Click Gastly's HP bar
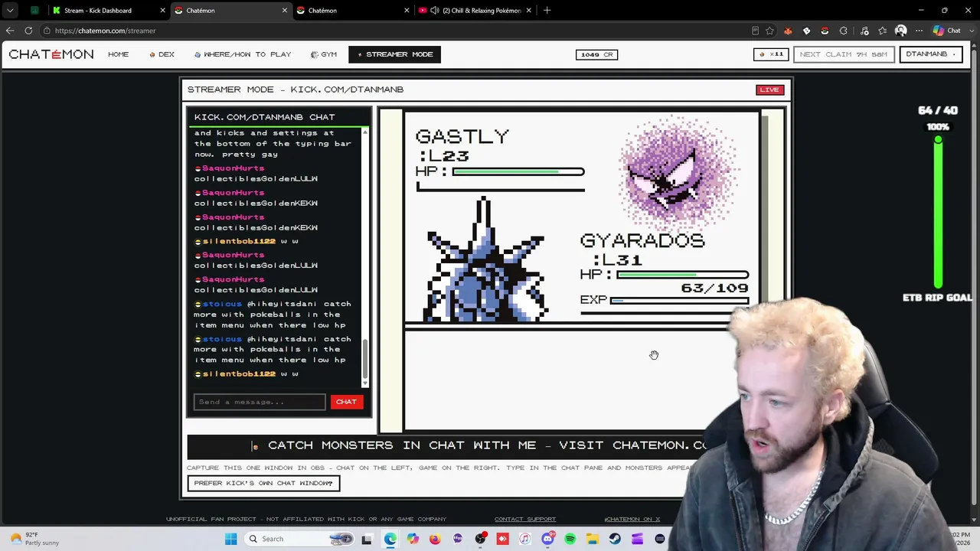 tap(518, 171)
